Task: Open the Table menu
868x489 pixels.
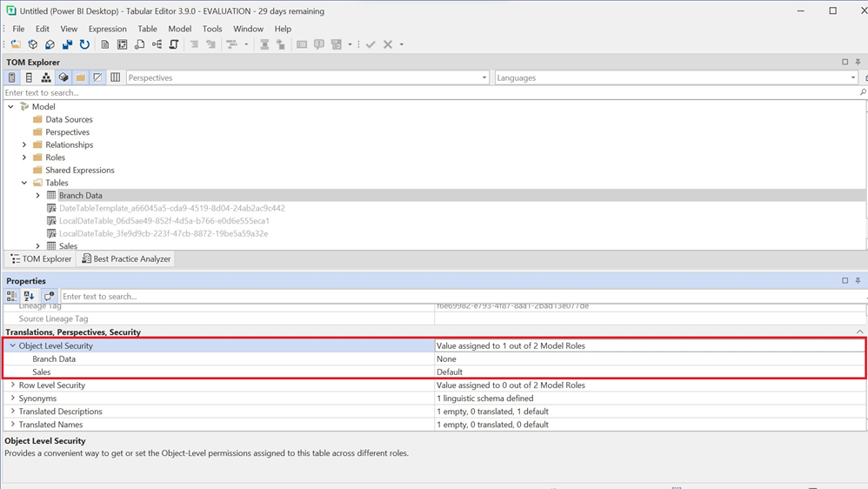Action: 147,29
